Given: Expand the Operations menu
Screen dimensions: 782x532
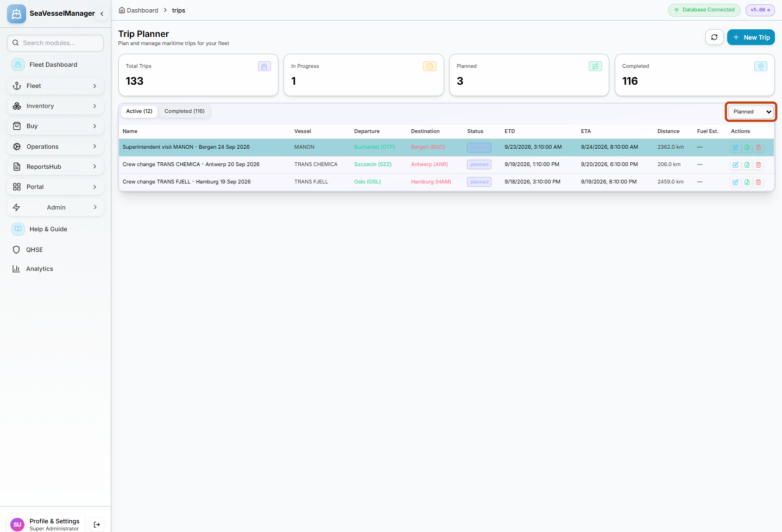Looking at the screenshot, I should tap(55, 147).
